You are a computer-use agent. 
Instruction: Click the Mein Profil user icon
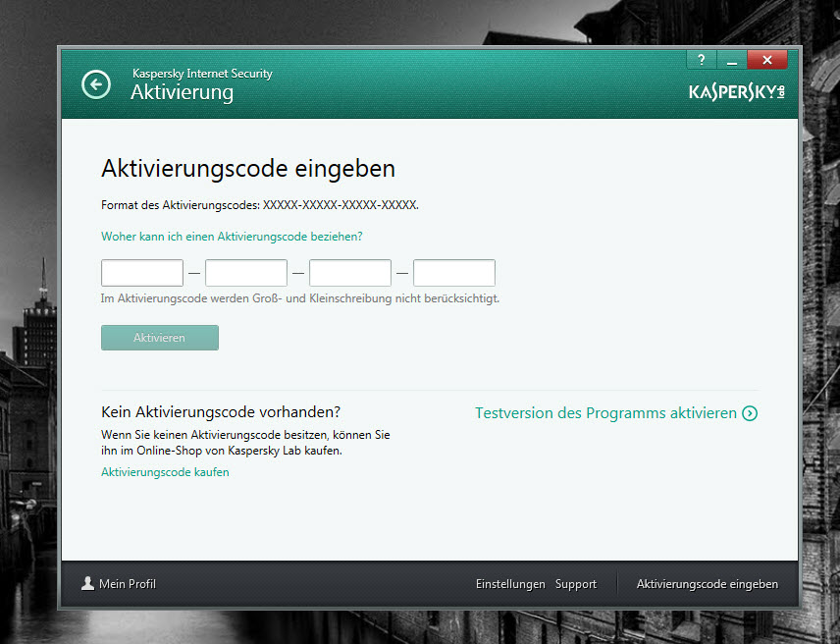coord(87,583)
